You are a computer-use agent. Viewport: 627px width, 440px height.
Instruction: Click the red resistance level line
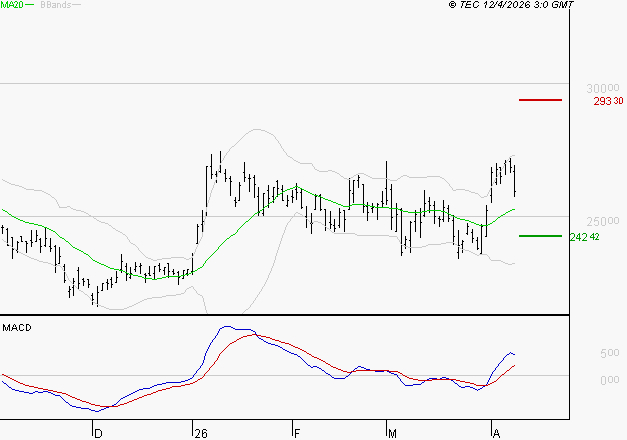[x=540, y=100]
